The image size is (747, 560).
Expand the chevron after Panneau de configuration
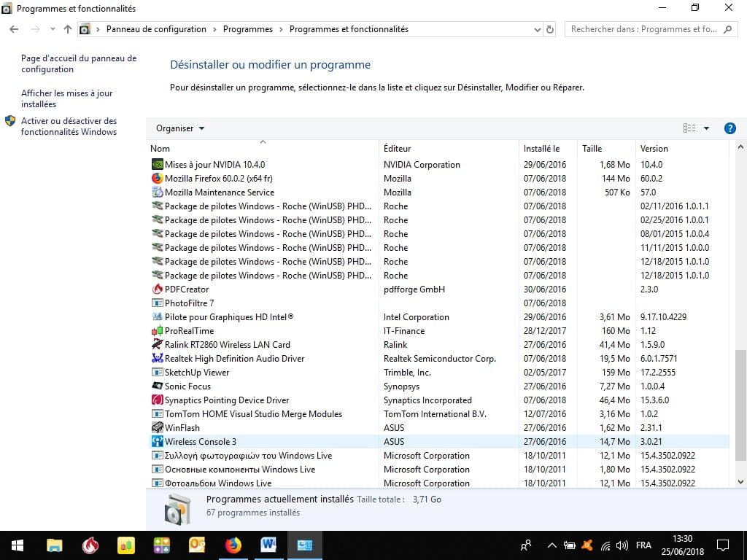tap(214, 29)
